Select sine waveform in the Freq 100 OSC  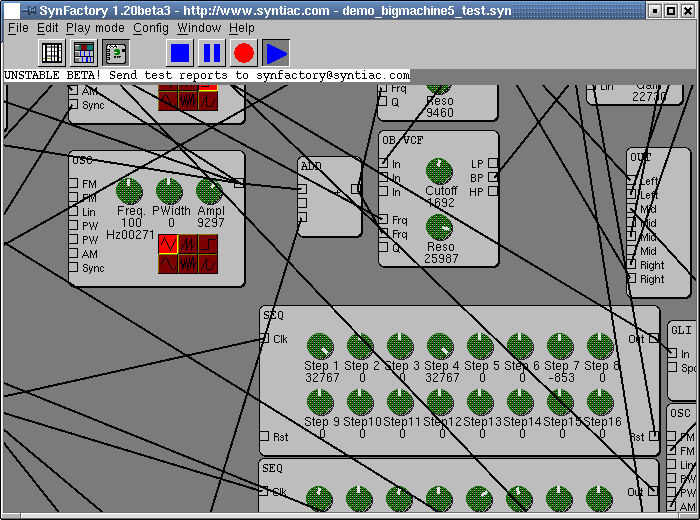click(x=168, y=264)
